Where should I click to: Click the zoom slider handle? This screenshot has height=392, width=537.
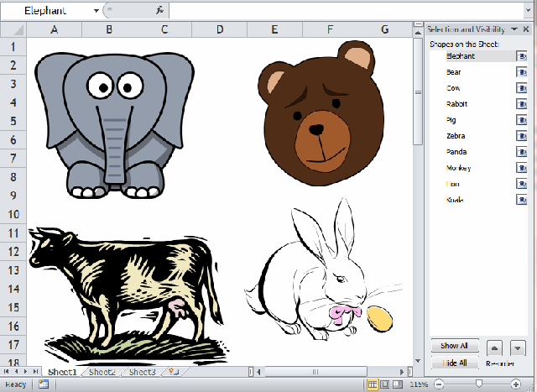[479, 384]
